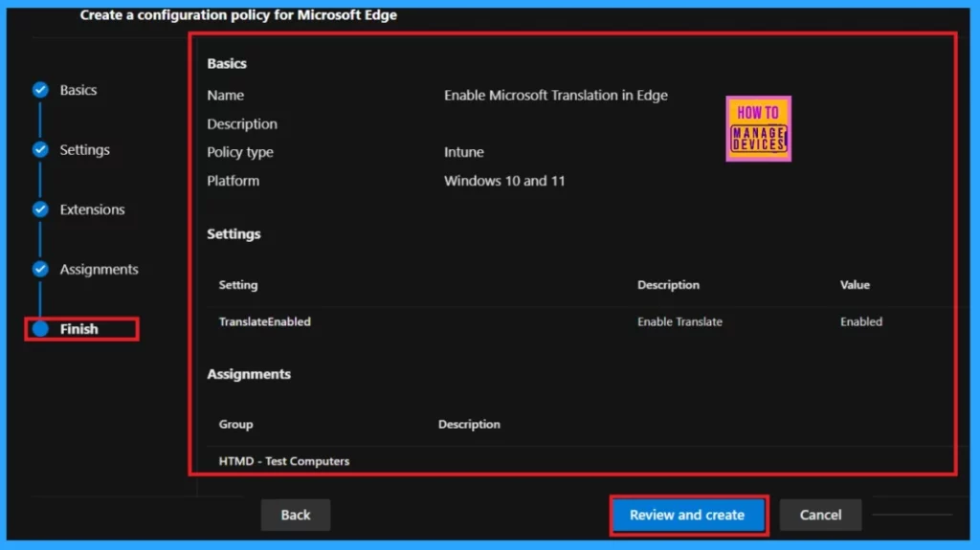Click the Value column header

855,285
